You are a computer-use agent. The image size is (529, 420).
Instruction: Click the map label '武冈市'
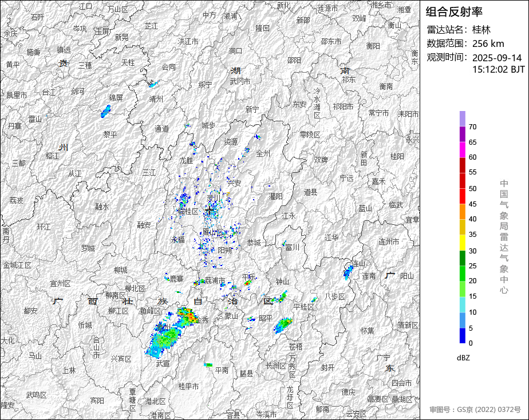tap(240, 82)
